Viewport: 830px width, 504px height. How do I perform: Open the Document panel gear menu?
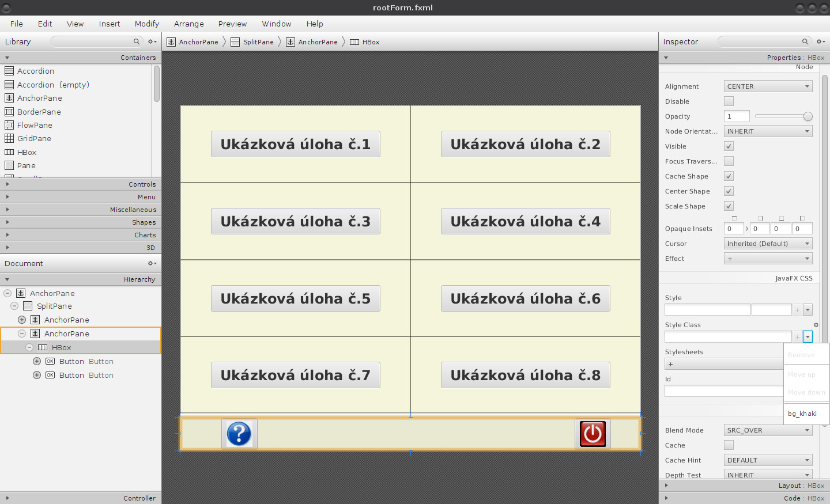(150, 263)
